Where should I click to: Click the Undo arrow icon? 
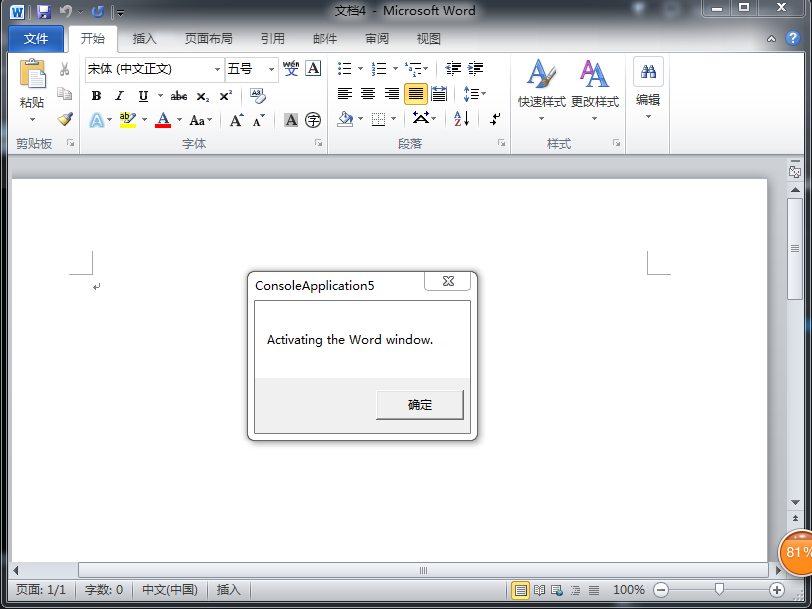(65, 11)
